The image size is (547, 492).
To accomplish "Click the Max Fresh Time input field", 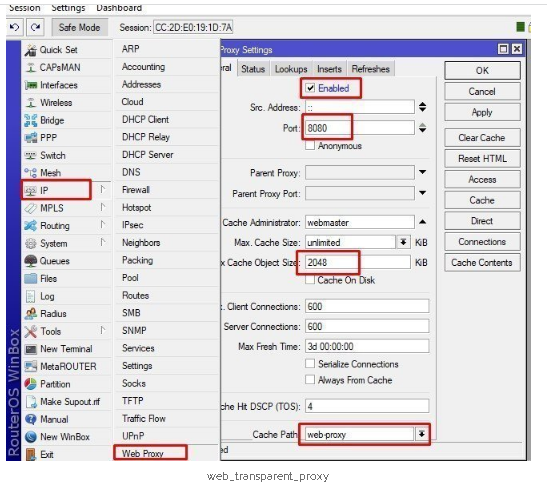I will pyautogui.click(x=367, y=346).
